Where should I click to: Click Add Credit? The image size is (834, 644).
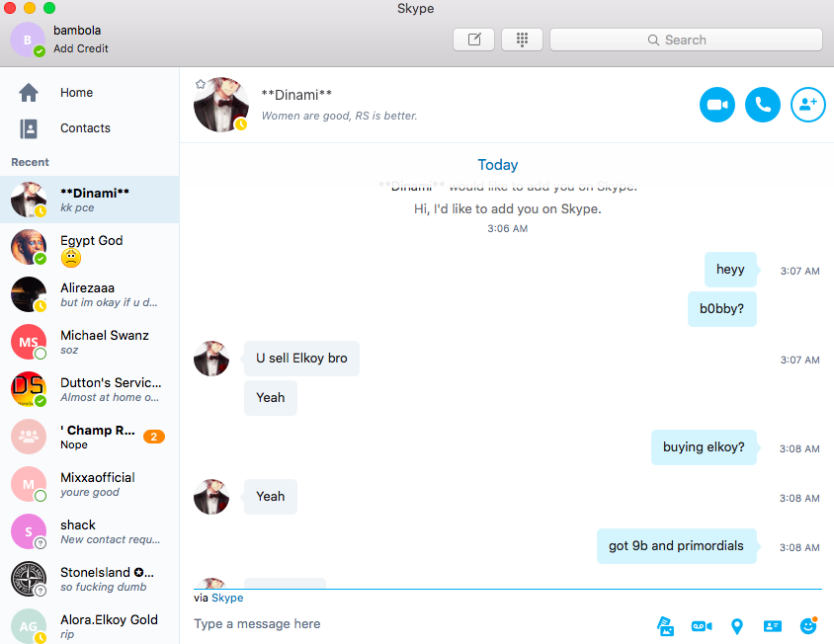coord(80,48)
